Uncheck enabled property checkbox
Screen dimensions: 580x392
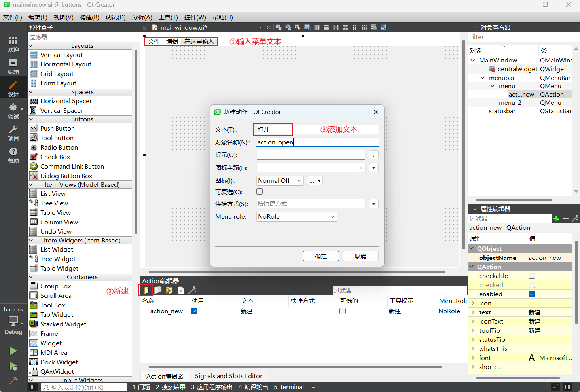coord(532,294)
